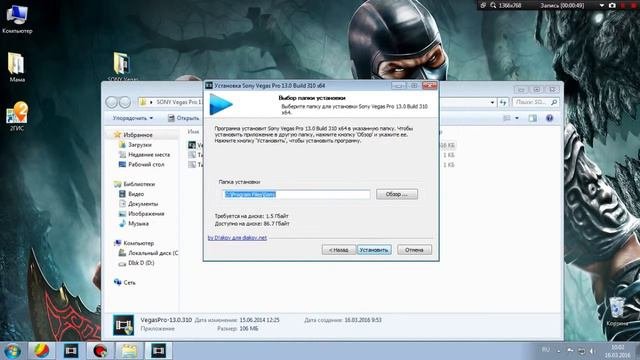Open folder browser with Обзор... button
The image size is (640, 360).
tap(397, 194)
